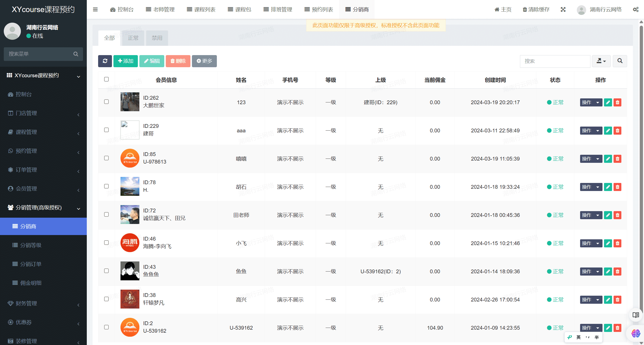Check the checkbox for ID:229 row

pyautogui.click(x=106, y=130)
